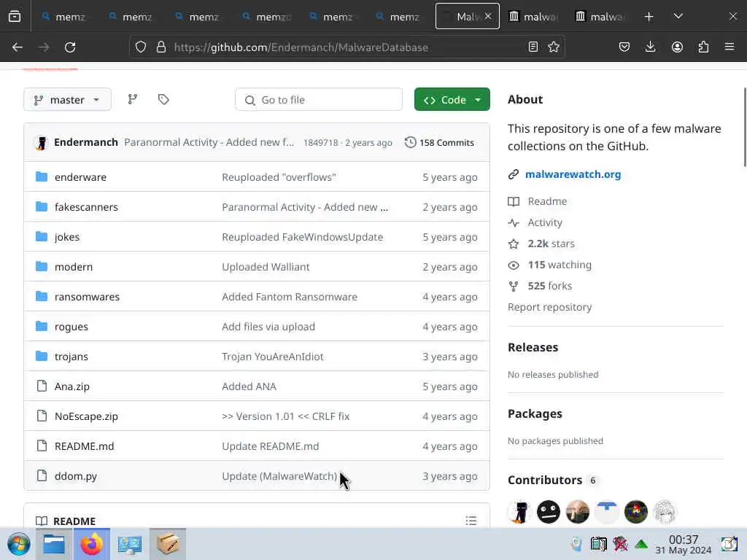Screen dimensions: 747x560
Task: Open 158 Commits history link
Action: click(439, 142)
